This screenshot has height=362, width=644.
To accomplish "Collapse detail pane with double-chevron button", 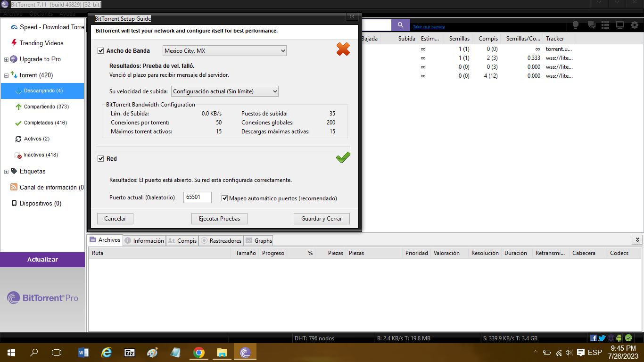I will click(637, 240).
